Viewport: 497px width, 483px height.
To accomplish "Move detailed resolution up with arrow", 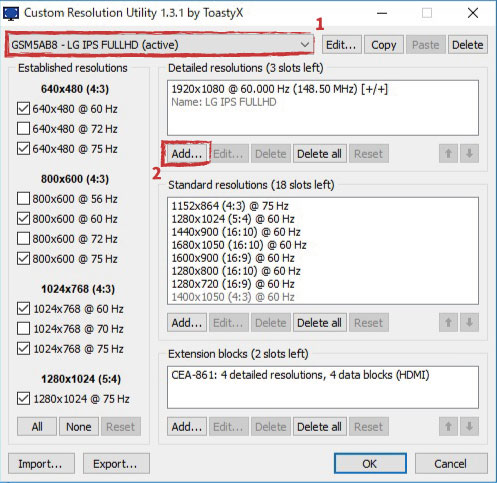I will point(448,154).
